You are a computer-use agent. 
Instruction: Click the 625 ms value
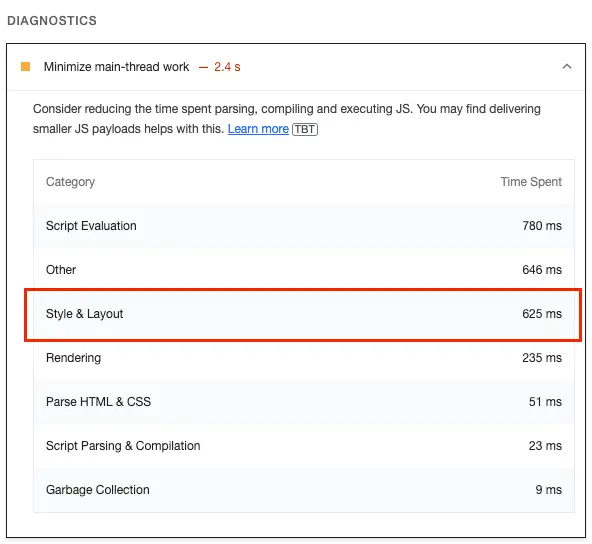click(542, 314)
